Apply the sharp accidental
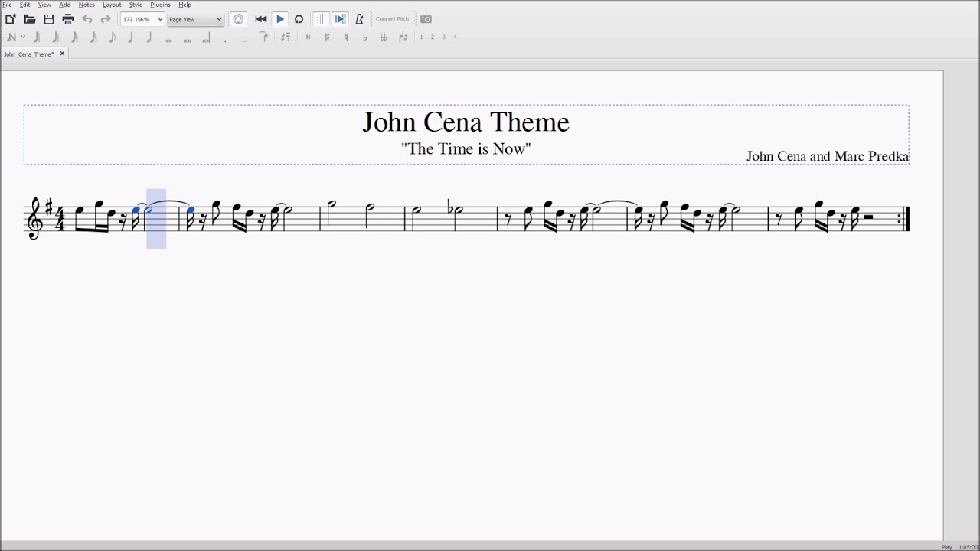Screen dimensions: 980x551 click(x=327, y=37)
